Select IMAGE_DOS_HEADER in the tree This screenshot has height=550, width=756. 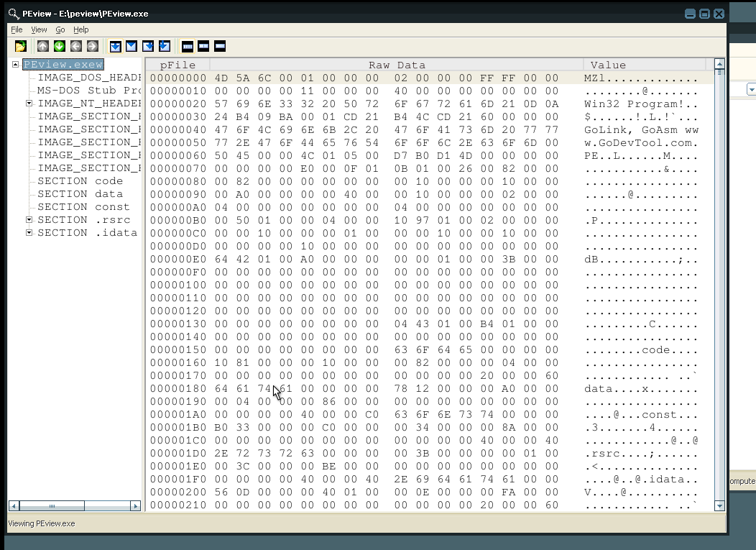[x=89, y=78]
